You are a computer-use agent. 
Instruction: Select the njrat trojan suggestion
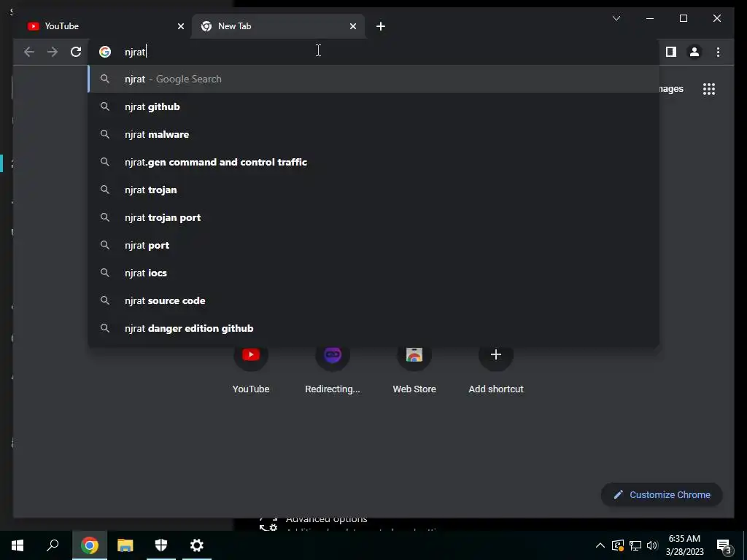[374, 190]
